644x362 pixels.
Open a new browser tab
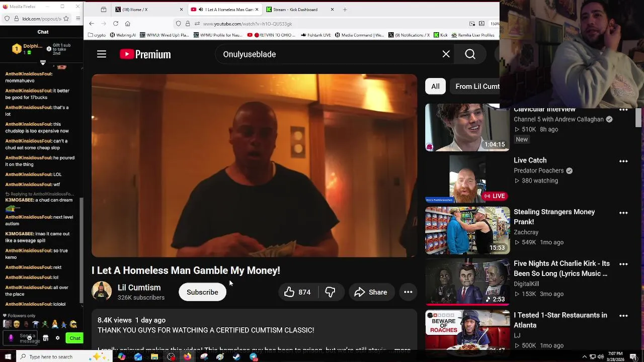tap(345, 10)
